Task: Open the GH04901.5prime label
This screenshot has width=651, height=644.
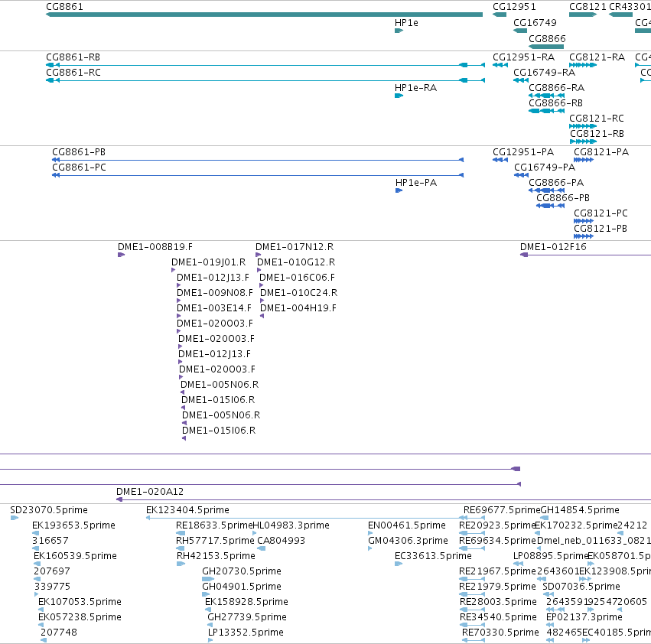Action: (241, 587)
